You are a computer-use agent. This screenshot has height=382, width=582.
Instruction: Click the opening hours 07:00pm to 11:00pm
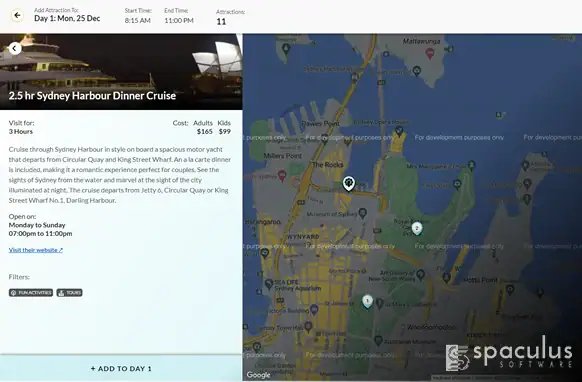pyautogui.click(x=40, y=234)
